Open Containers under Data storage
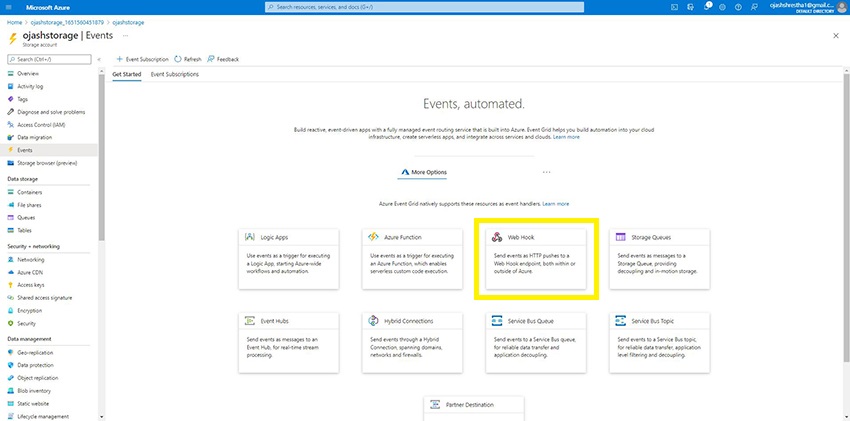Viewport: 850px width, 421px height. tap(29, 192)
